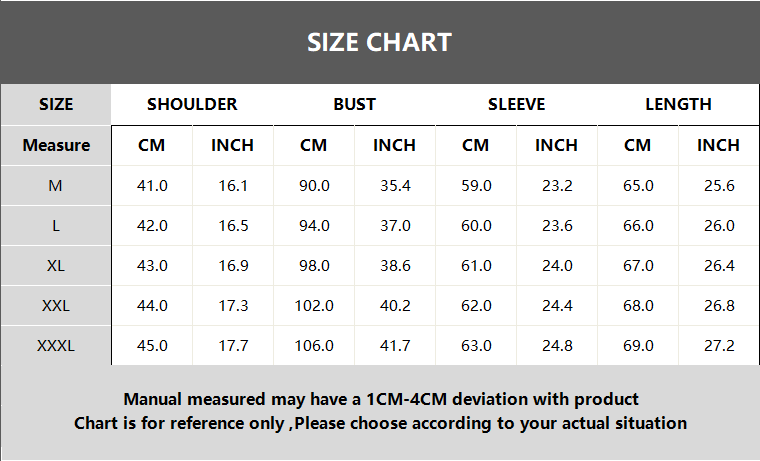This screenshot has width=760, height=461.
Task: Select the 63.0 sleeve CM cell
Action: click(x=476, y=346)
